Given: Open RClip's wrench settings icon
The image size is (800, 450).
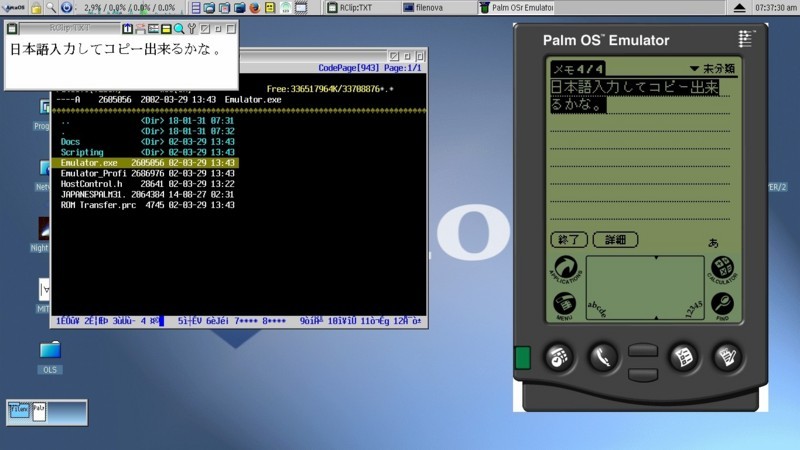Looking at the screenshot, I should pyautogui.click(x=192, y=29).
